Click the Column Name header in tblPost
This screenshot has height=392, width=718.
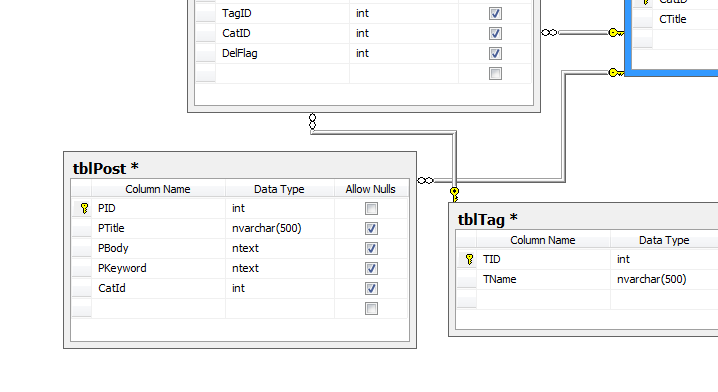pos(158,189)
